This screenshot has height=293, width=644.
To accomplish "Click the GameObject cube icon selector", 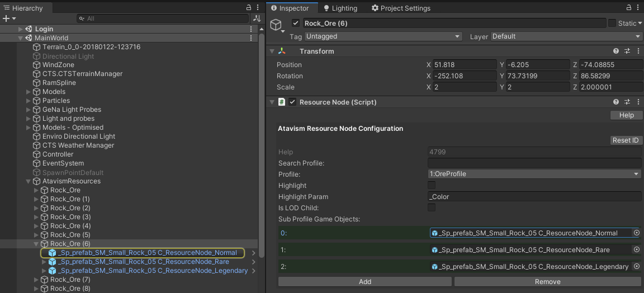I will click(x=276, y=25).
